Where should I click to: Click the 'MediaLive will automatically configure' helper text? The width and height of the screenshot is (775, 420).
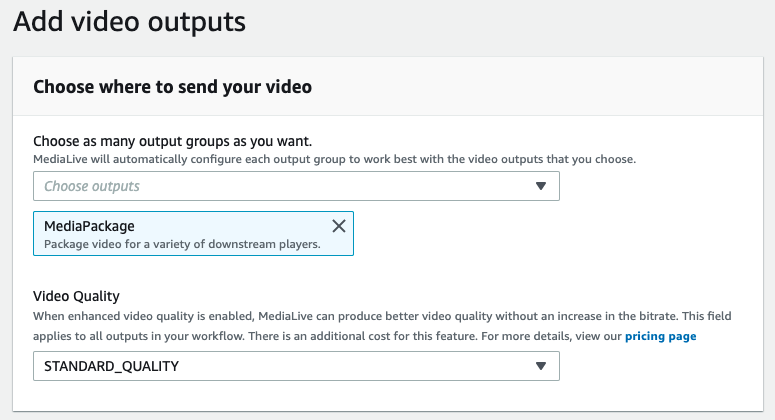pyautogui.click(x=335, y=159)
